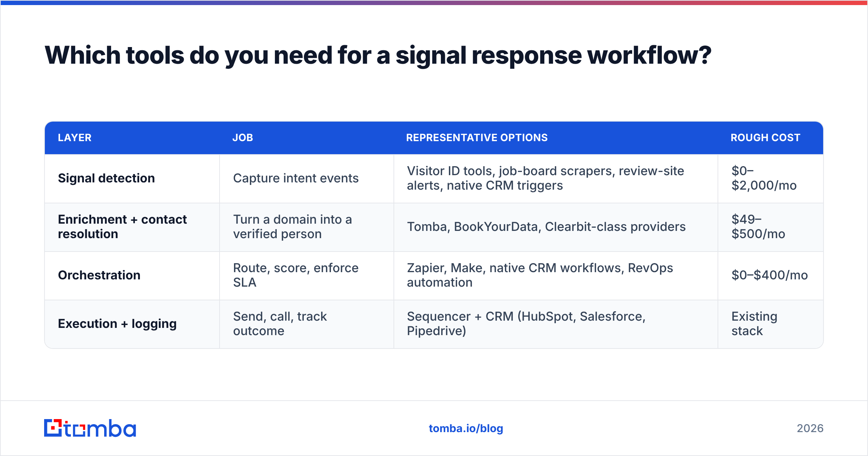
Task: Click the Tomba logo icon
Action: coord(90,428)
